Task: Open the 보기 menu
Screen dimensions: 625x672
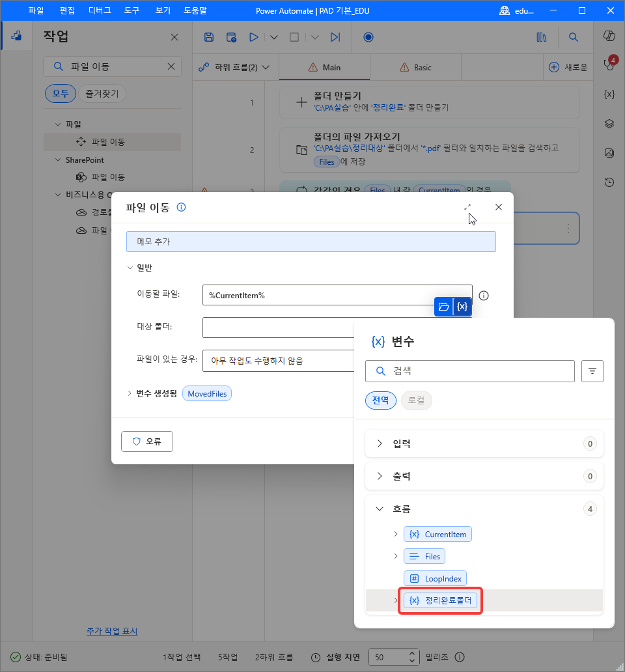Action: [x=163, y=10]
